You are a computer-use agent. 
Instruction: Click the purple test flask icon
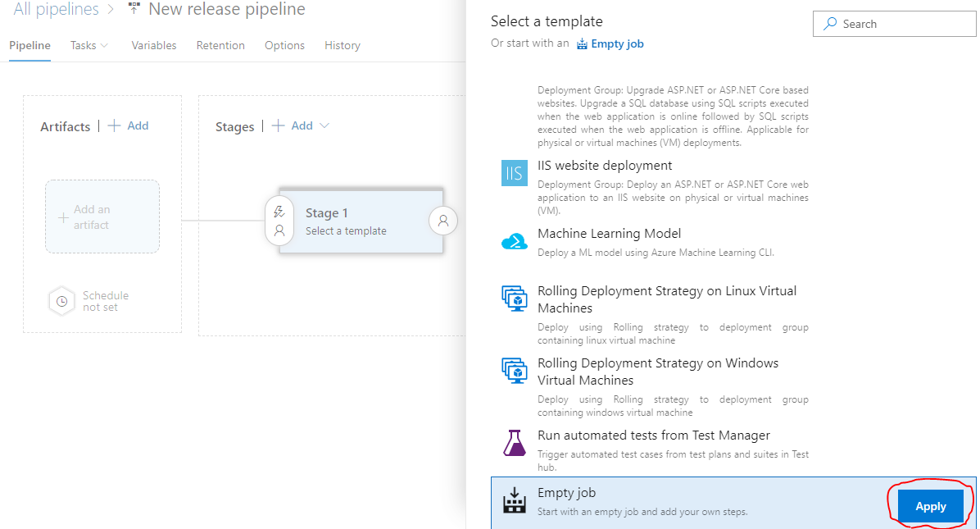click(515, 443)
